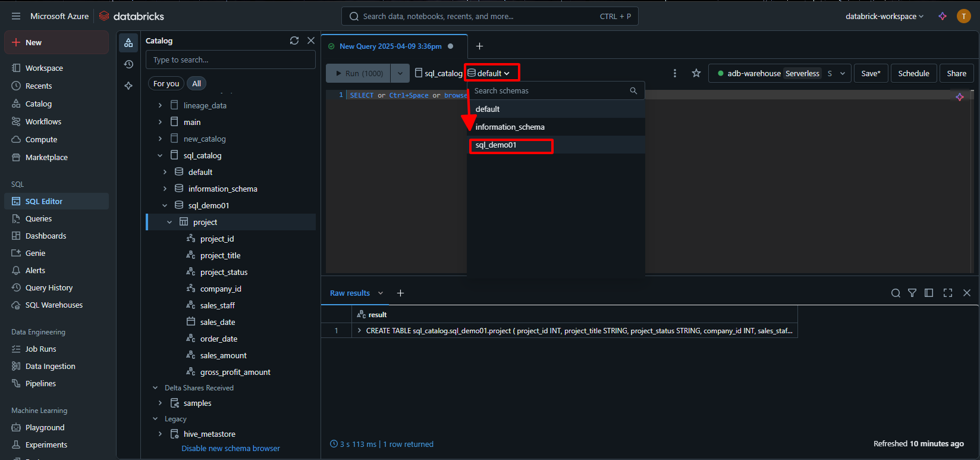Select the All catalog filter

(x=196, y=83)
